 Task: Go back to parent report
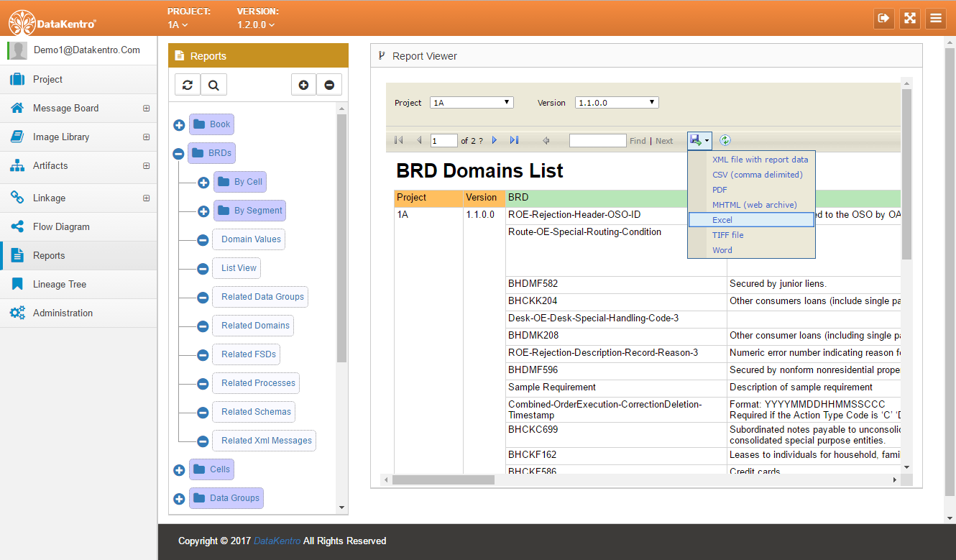click(x=546, y=140)
